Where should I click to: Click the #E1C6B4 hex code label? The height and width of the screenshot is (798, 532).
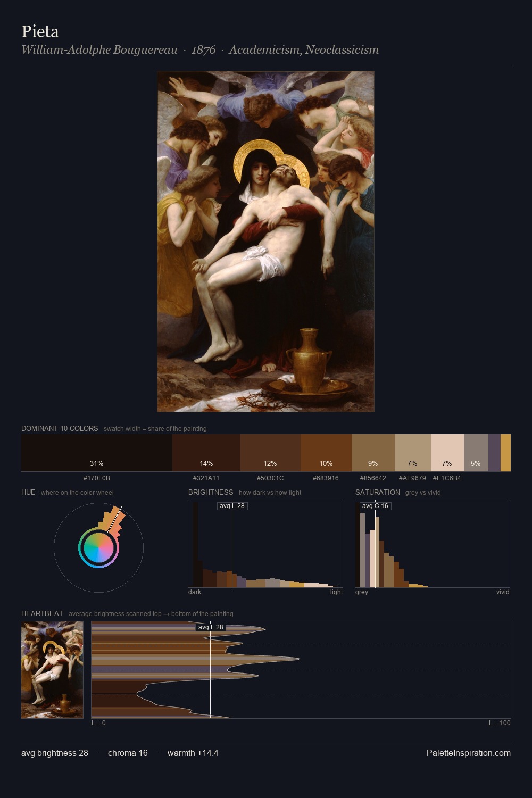(447, 478)
